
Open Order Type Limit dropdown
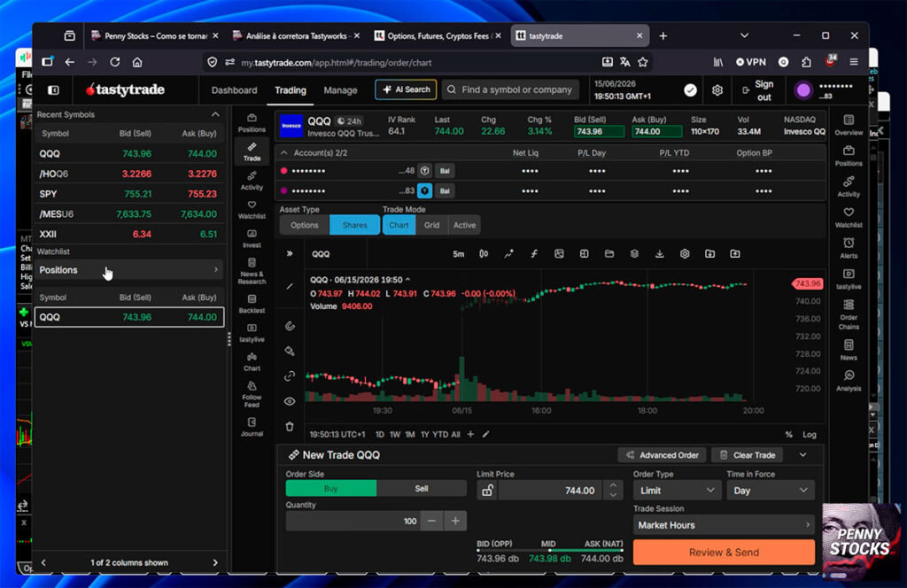point(676,491)
